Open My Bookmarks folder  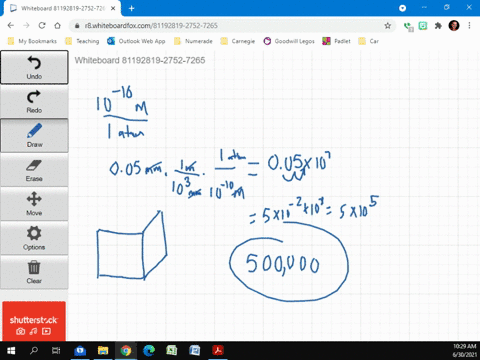32,41
